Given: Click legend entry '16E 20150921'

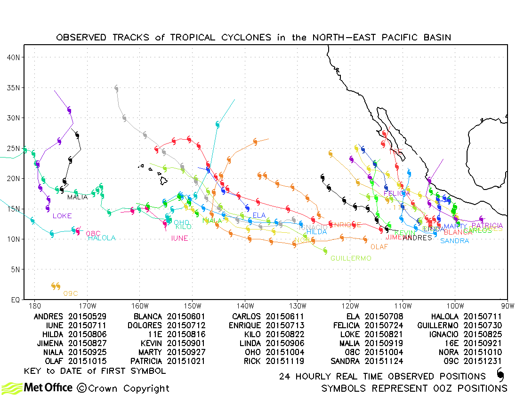Looking at the screenshot, I should [x=473, y=343].
